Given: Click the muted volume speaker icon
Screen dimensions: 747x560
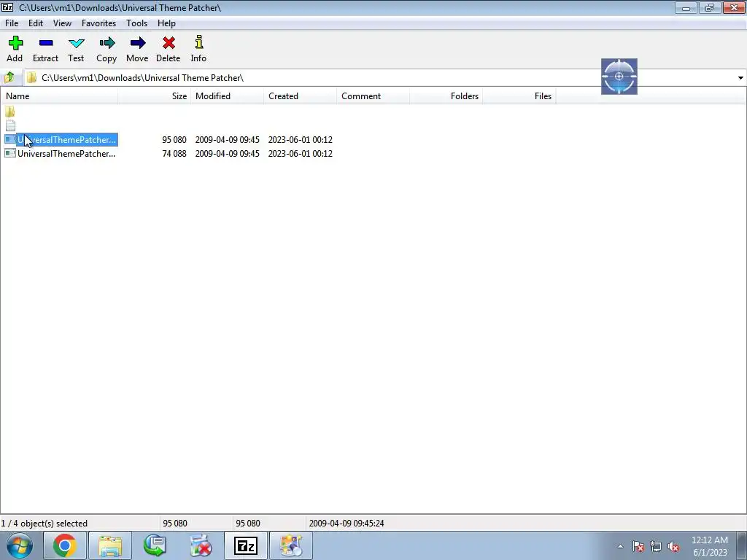Looking at the screenshot, I should pos(673,546).
